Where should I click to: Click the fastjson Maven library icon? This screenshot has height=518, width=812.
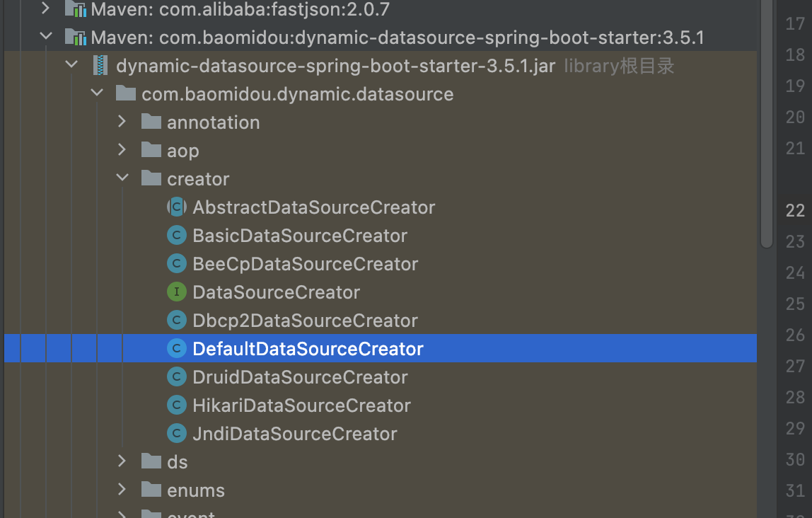76,8
